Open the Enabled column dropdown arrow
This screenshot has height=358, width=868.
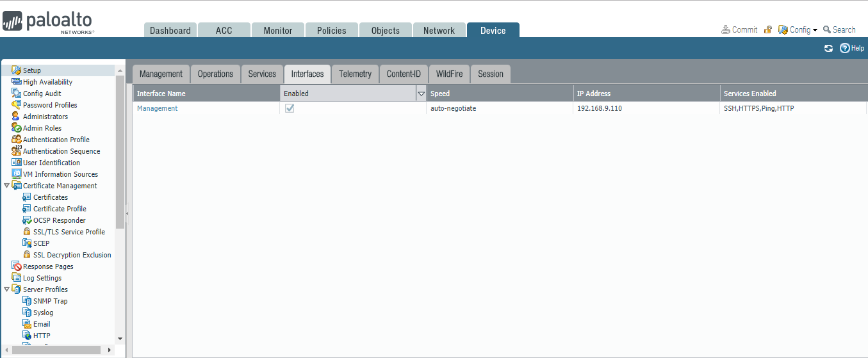coord(421,94)
